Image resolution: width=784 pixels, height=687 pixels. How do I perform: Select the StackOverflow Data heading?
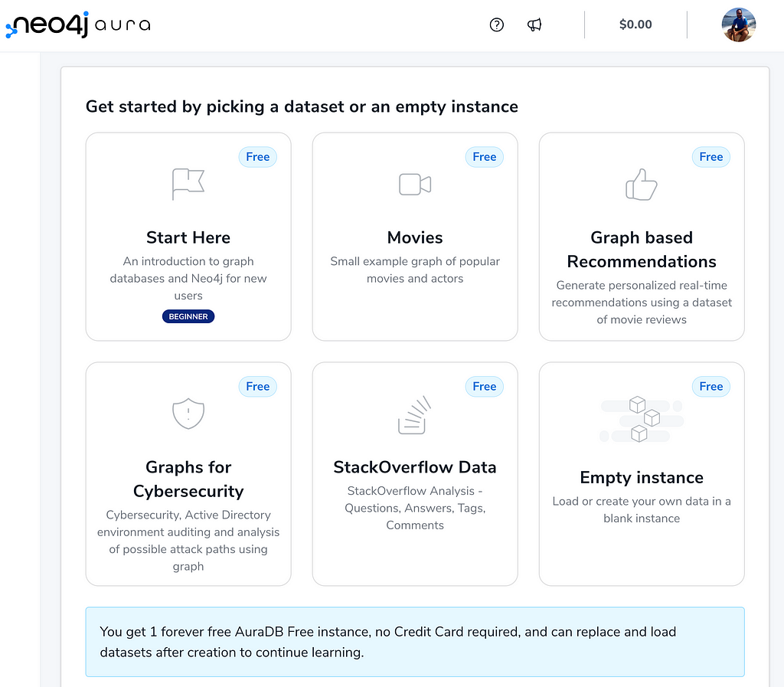[415, 467]
